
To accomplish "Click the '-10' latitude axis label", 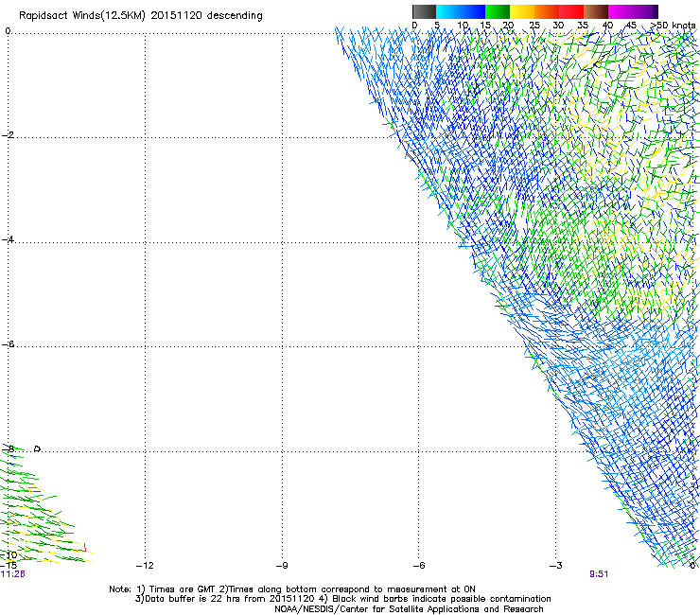I will coord(9,554).
